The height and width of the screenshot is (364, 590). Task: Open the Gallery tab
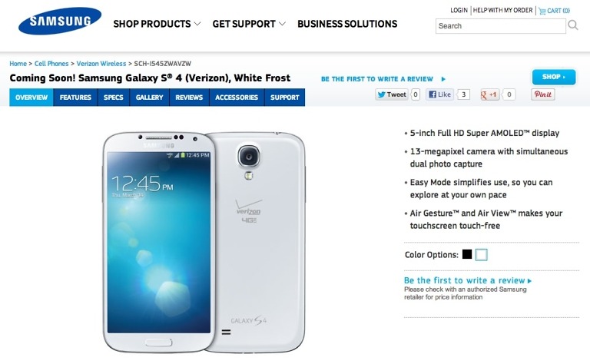tap(149, 98)
